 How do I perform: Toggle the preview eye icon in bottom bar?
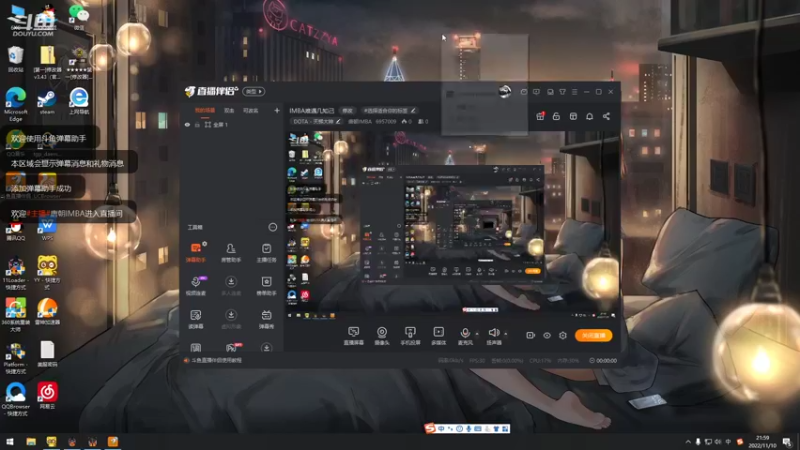546,335
